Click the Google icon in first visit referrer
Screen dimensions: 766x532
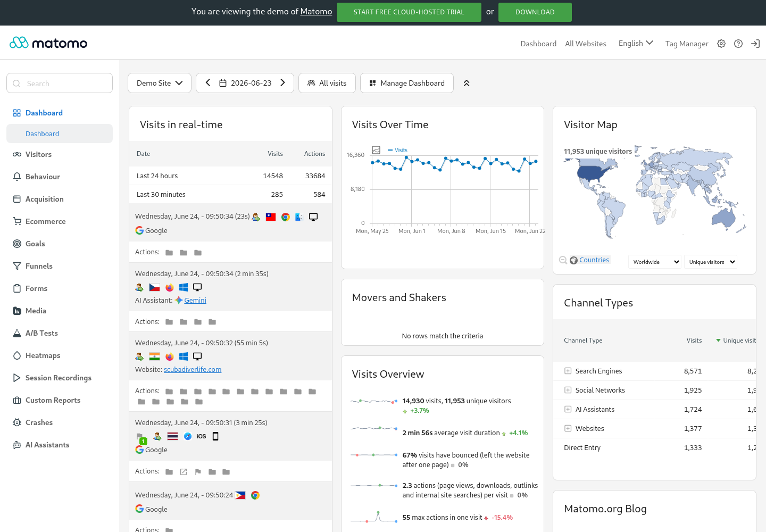[139, 230]
